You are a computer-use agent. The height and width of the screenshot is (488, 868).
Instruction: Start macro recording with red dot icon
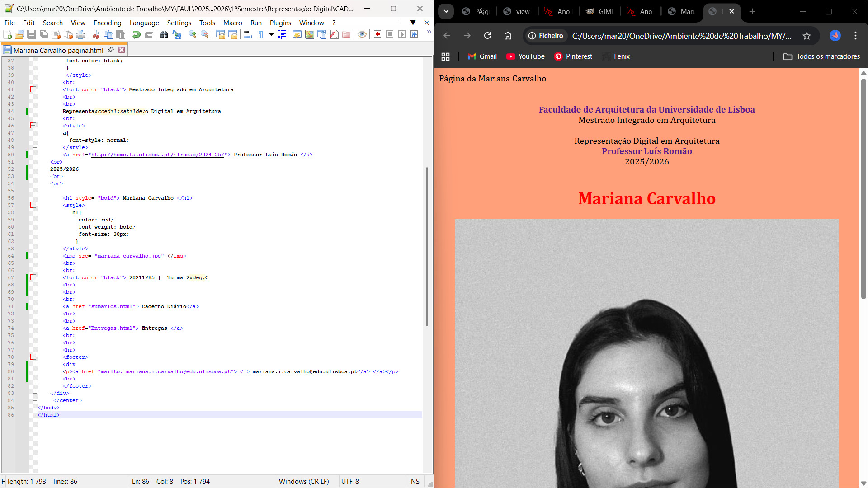pyautogui.click(x=377, y=34)
